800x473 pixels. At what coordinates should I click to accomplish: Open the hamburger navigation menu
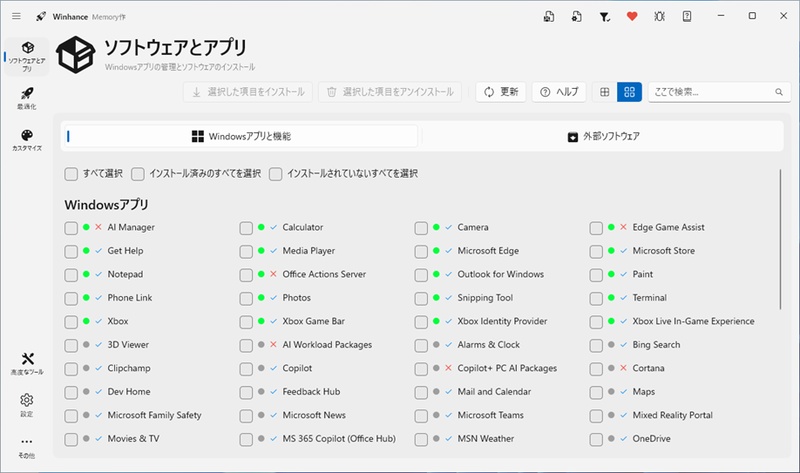pos(16,16)
